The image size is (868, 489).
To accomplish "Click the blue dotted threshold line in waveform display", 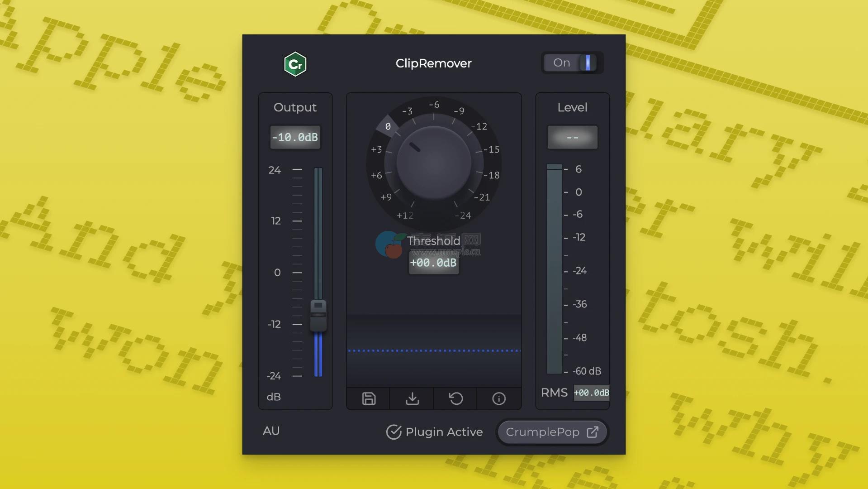I will [x=433, y=350].
